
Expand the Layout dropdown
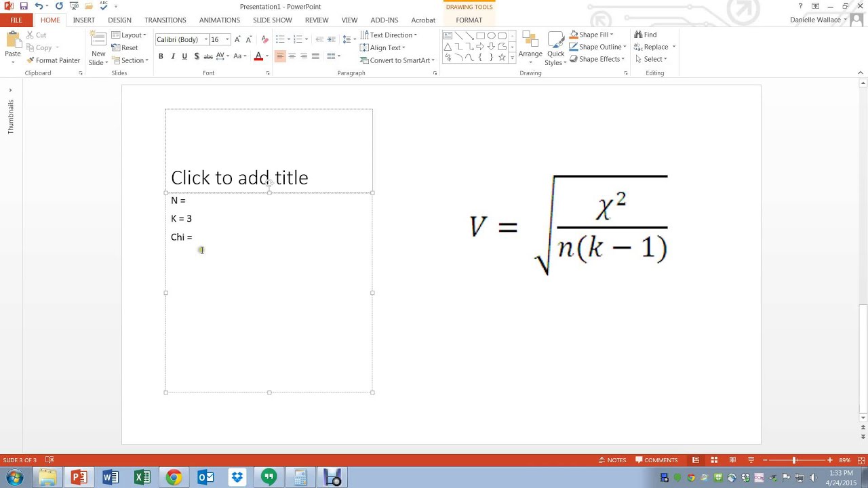click(129, 35)
